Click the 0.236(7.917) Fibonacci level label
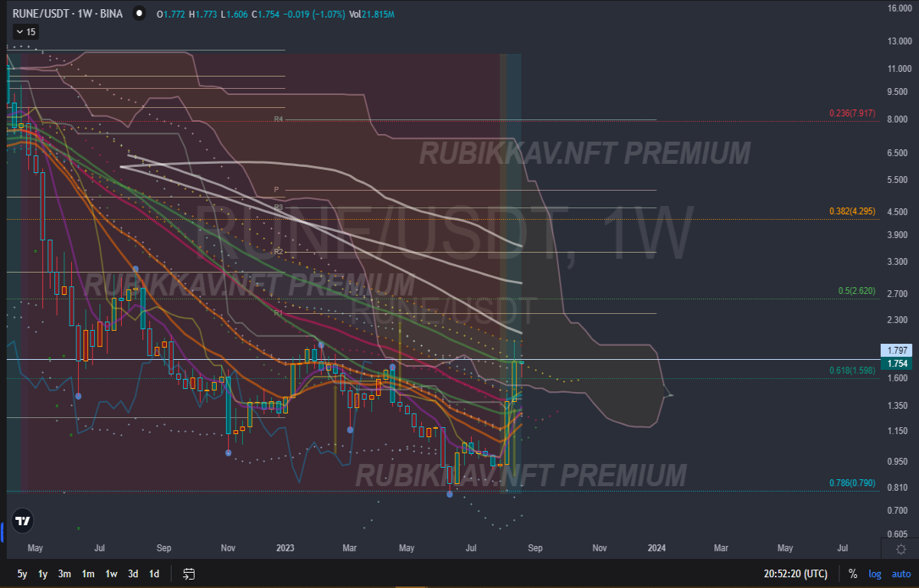 click(852, 114)
